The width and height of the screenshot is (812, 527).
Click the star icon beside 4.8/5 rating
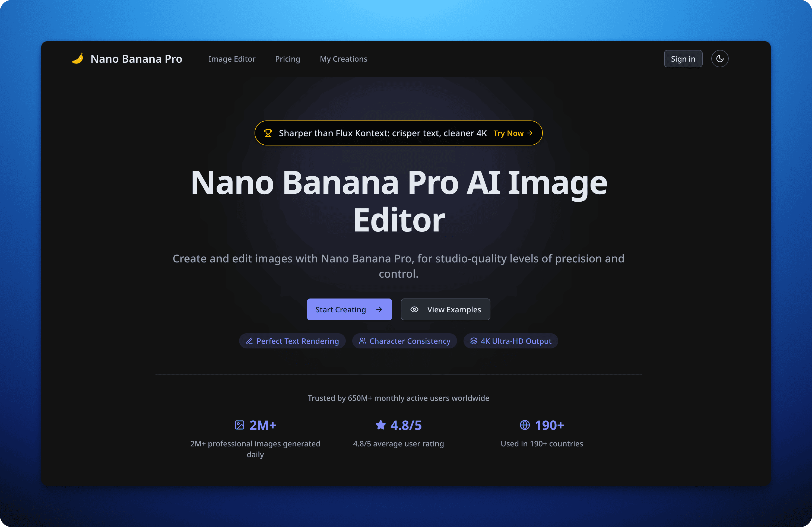click(380, 425)
